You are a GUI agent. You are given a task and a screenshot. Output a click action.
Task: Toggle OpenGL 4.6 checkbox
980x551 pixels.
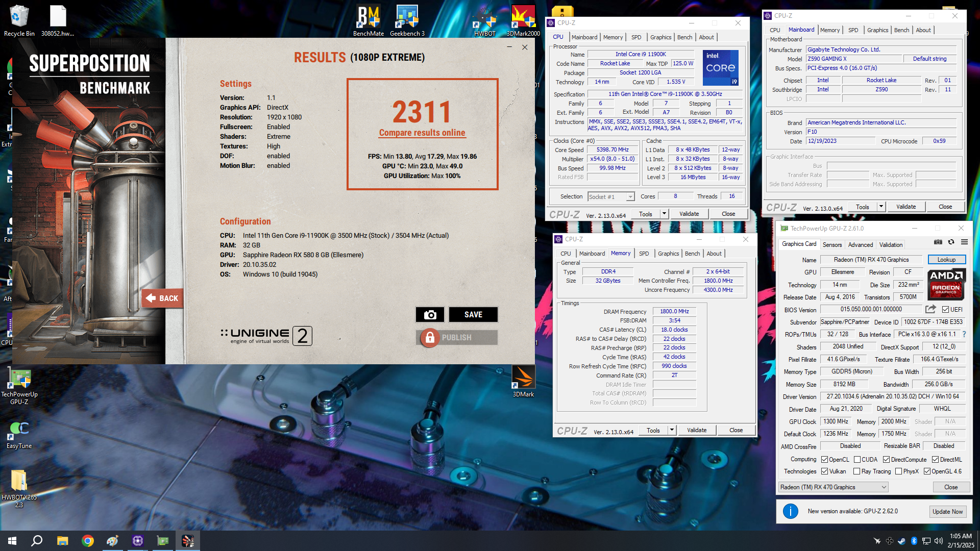coord(927,471)
